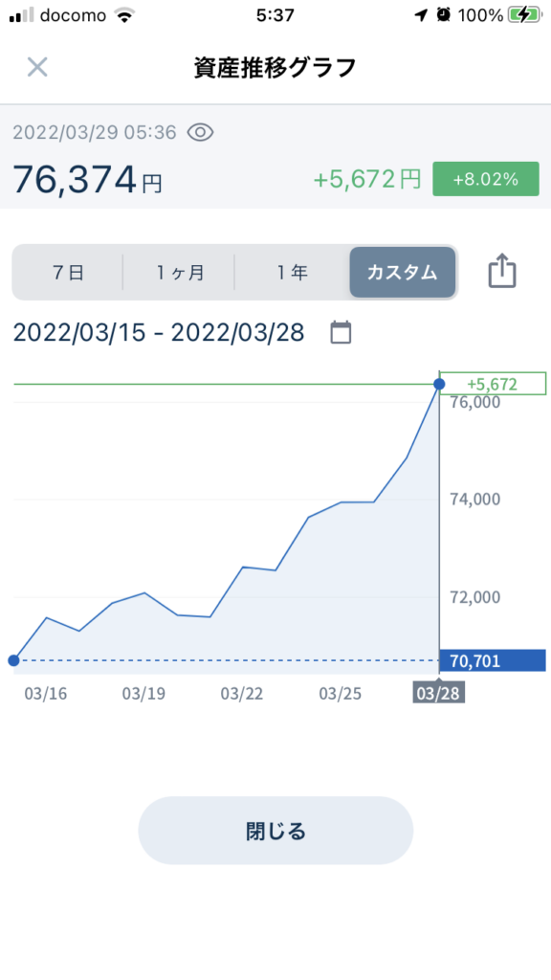551x980 pixels.
Task: Select the 1ヶ月 period tab
Action: coord(179,273)
